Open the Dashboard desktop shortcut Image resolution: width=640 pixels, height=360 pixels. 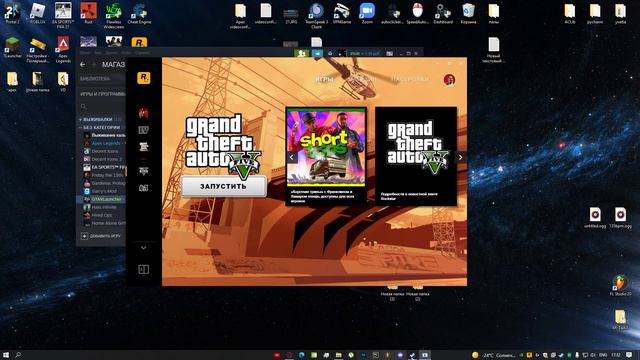(443, 13)
